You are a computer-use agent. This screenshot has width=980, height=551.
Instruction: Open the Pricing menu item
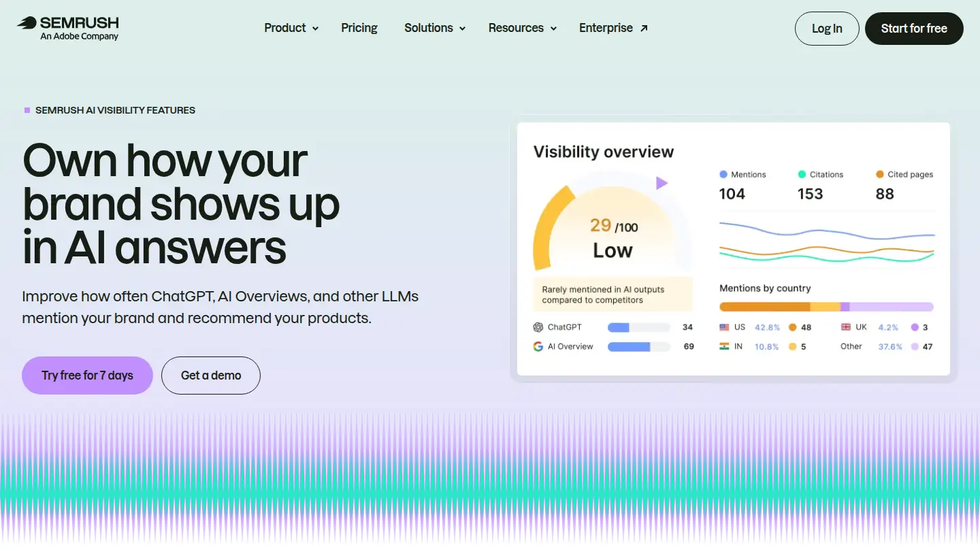[x=359, y=28]
